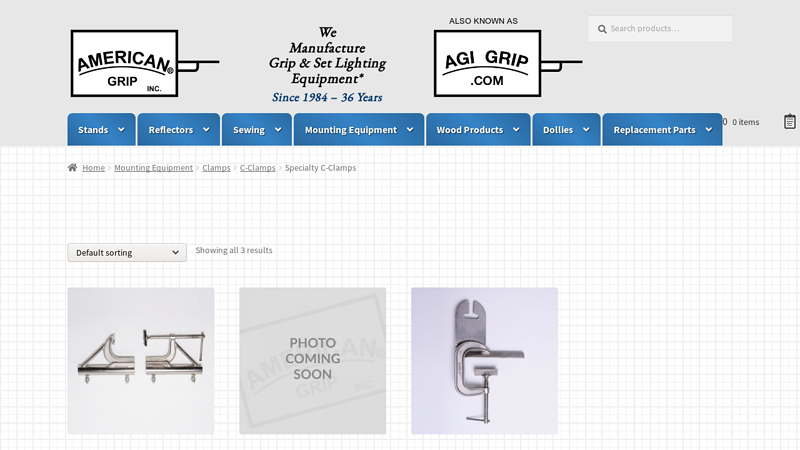Expand the Mounting Equipment dropdown arrow
This screenshot has width=800, height=450.
coord(410,130)
